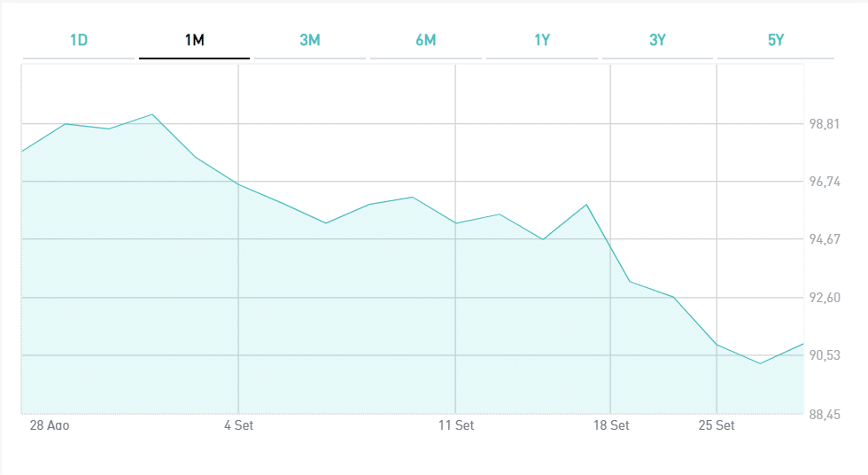
Task: Click the highest peak of the chart line
Action: pos(152,114)
